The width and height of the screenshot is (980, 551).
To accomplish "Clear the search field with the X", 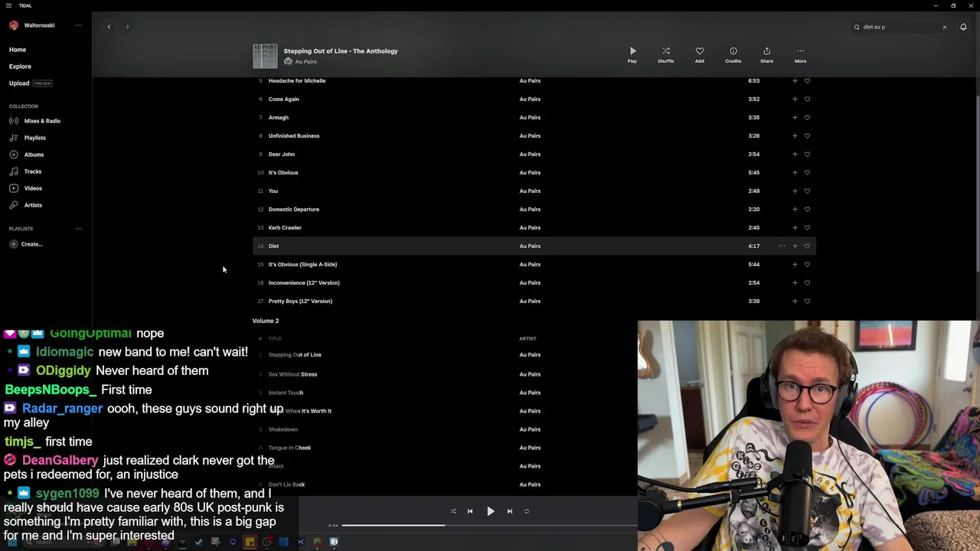I will pos(944,27).
